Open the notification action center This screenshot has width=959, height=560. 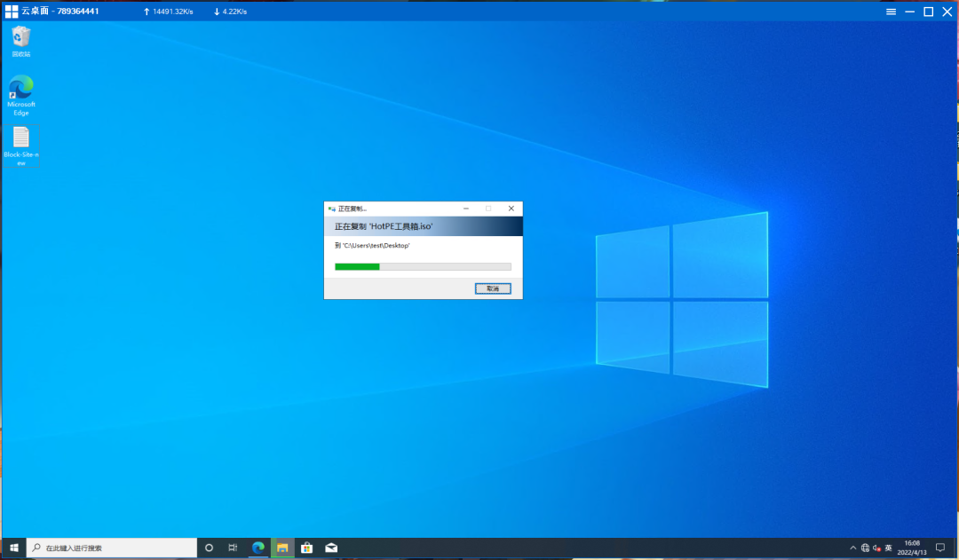940,548
